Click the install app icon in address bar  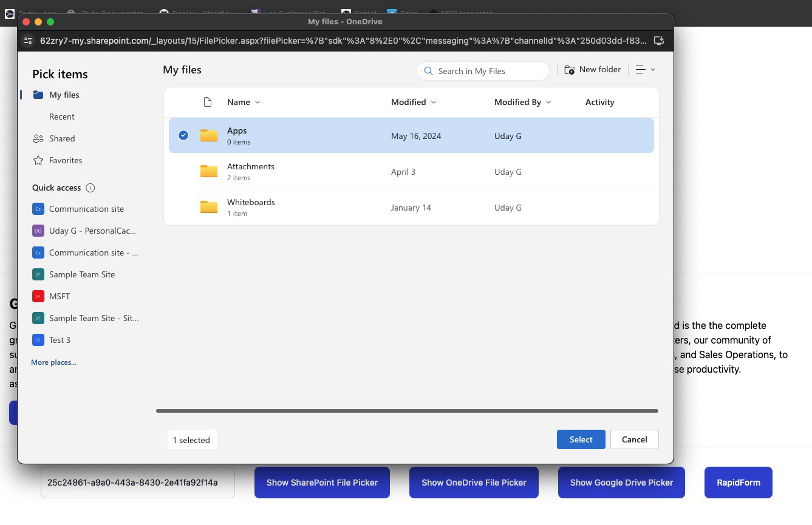pyautogui.click(x=658, y=41)
